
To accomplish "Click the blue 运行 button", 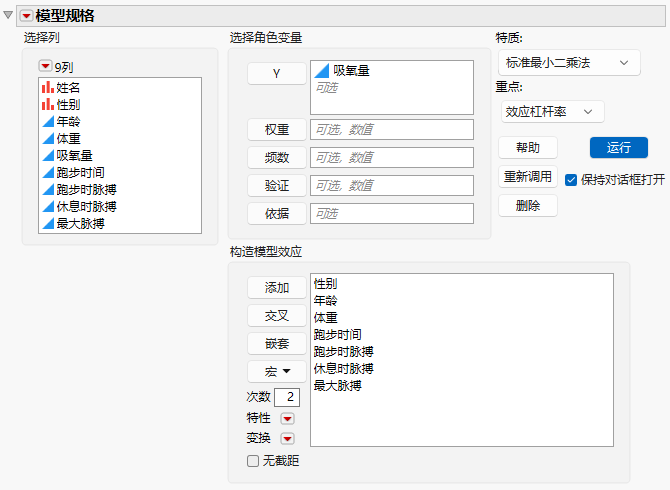I will tap(619, 148).
